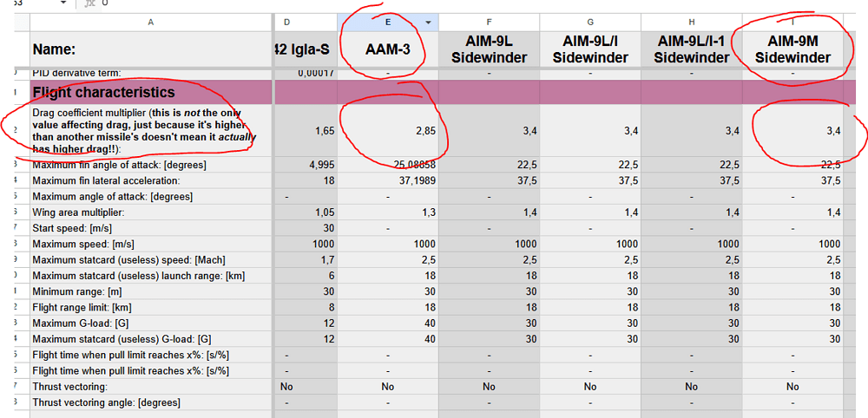
Task: Select column F header
Action: pos(489,23)
